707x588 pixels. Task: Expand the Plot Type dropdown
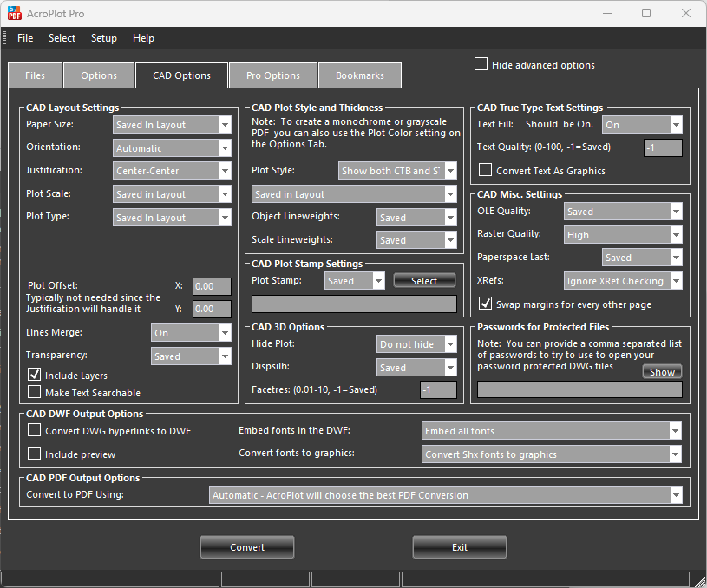(173, 218)
